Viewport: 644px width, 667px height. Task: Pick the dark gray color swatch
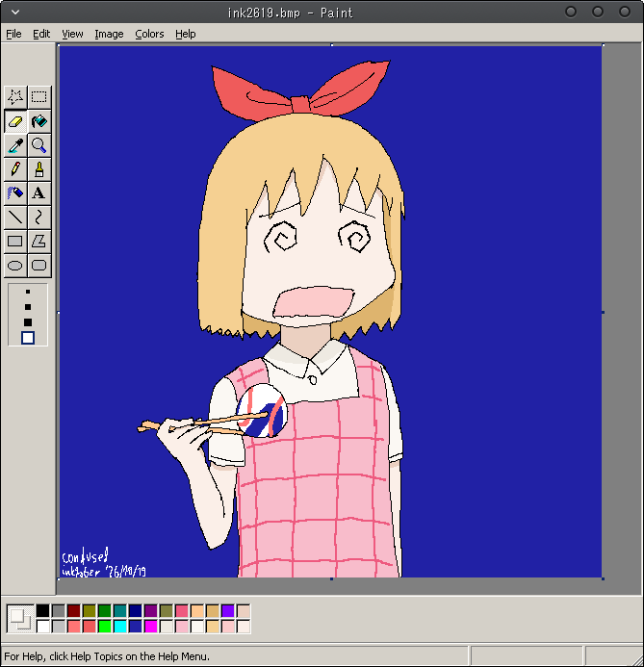click(59, 611)
